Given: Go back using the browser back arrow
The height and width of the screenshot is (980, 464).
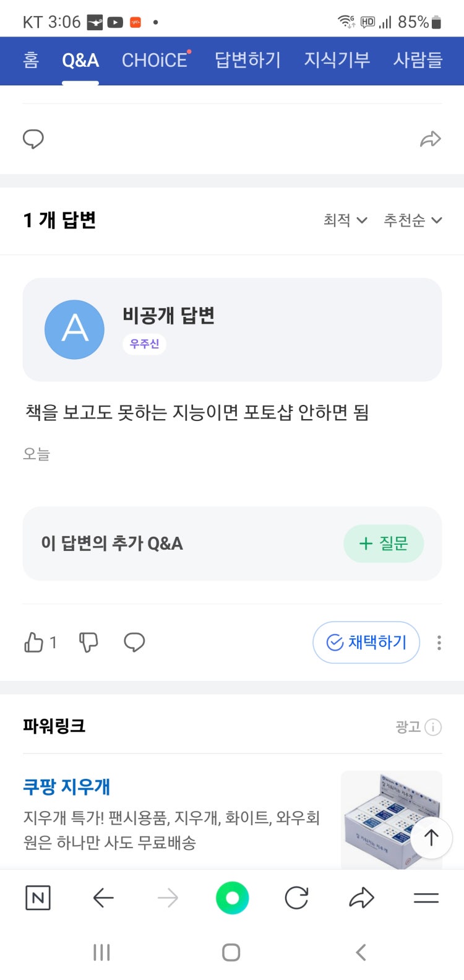Looking at the screenshot, I should click(x=103, y=898).
